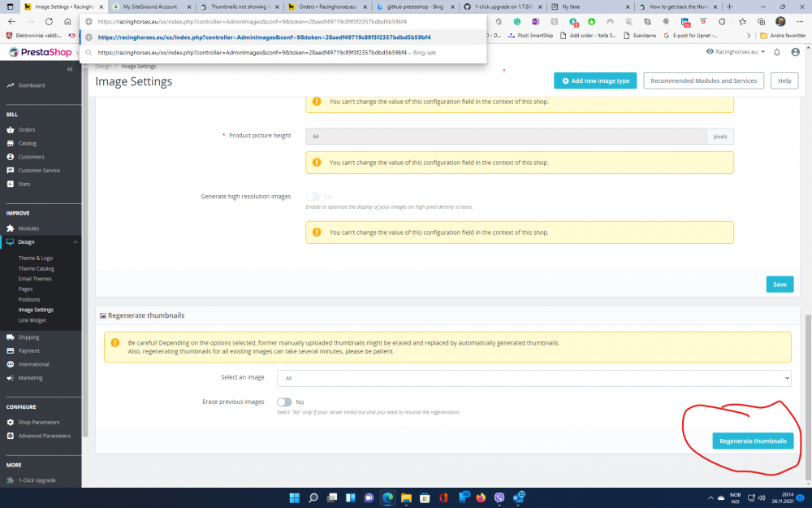812x508 pixels.
Task: Open the OneNote extension icon
Action: [x=535, y=21]
